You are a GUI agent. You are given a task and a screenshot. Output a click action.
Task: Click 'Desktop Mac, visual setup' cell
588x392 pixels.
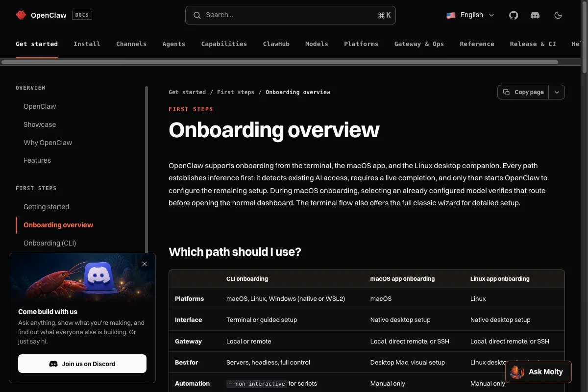click(x=408, y=363)
